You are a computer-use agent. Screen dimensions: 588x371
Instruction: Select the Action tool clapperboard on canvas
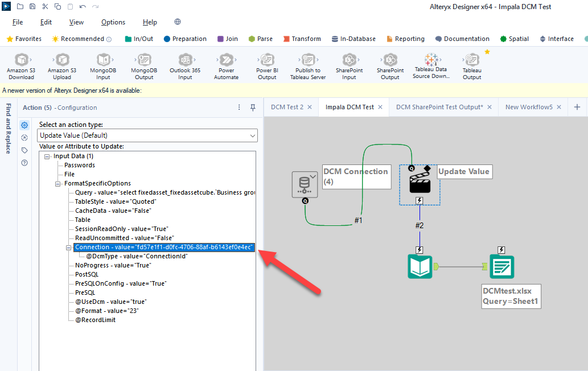coord(420,184)
